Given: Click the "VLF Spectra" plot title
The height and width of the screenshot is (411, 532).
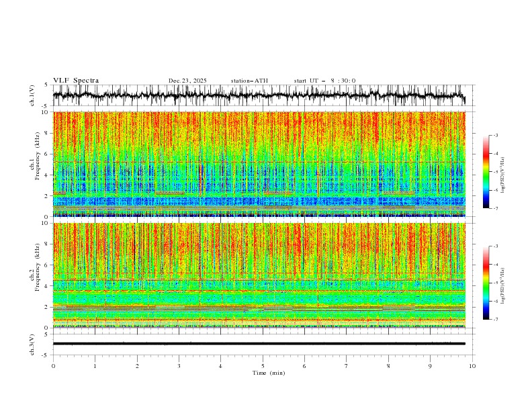Looking at the screenshot, I should tap(76, 81).
